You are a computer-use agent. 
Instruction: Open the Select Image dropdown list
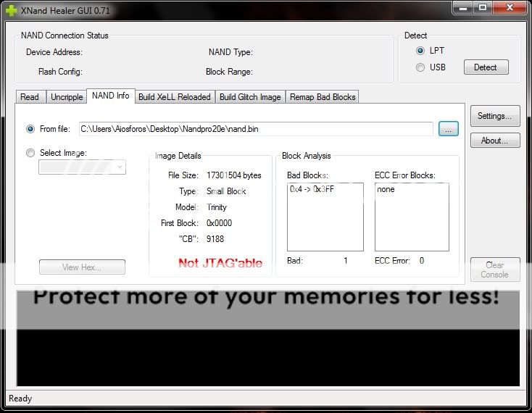[x=120, y=167]
